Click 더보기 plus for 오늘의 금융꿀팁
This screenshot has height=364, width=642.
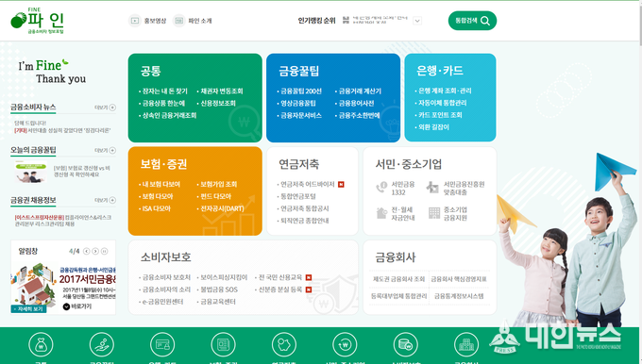[x=111, y=151]
